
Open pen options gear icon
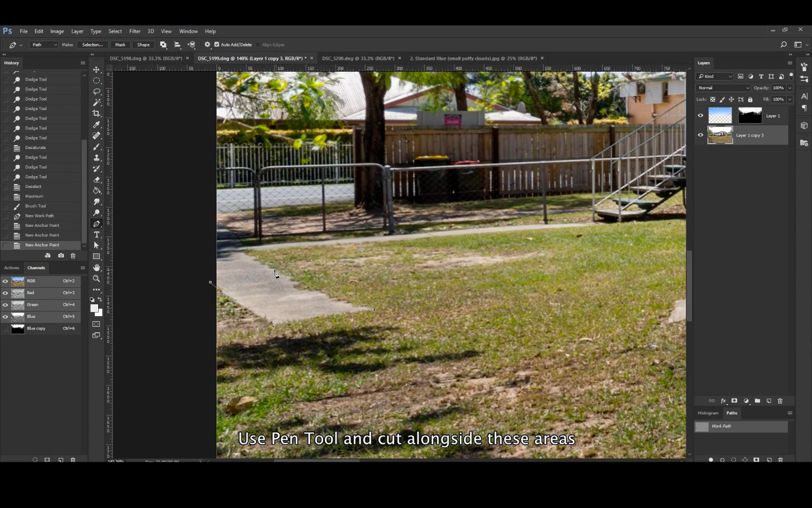[x=208, y=45]
